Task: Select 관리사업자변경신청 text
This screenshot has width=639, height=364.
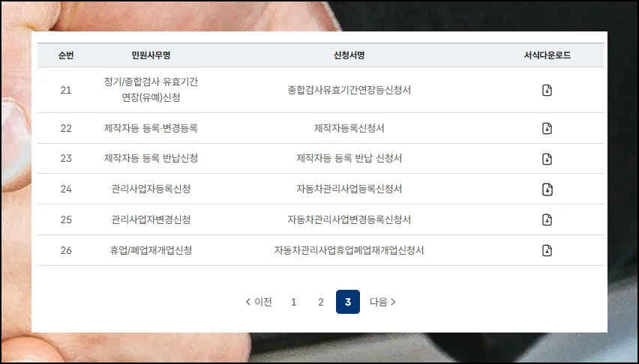Action: tap(151, 219)
